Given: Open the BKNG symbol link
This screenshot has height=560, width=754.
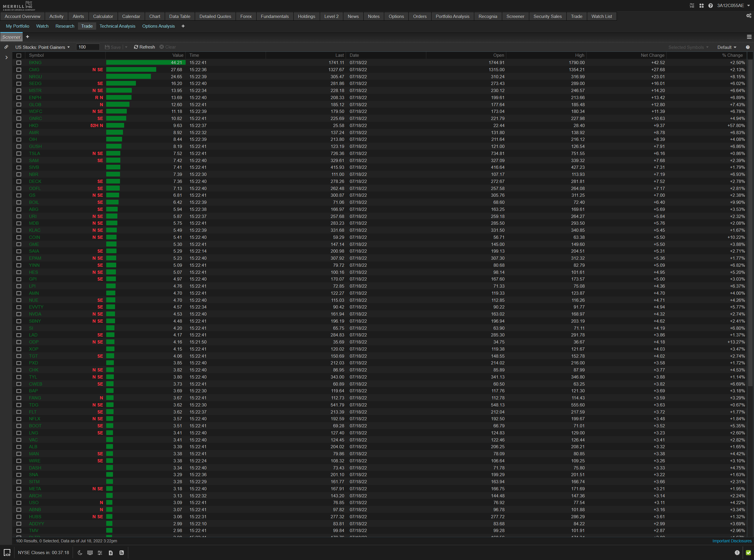Looking at the screenshot, I should point(35,63).
